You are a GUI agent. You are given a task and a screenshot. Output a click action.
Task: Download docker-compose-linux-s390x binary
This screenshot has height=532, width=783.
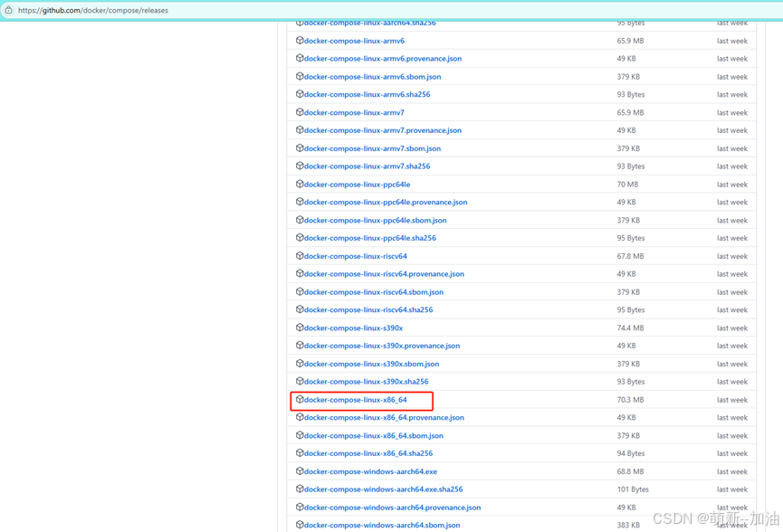(x=354, y=328)
